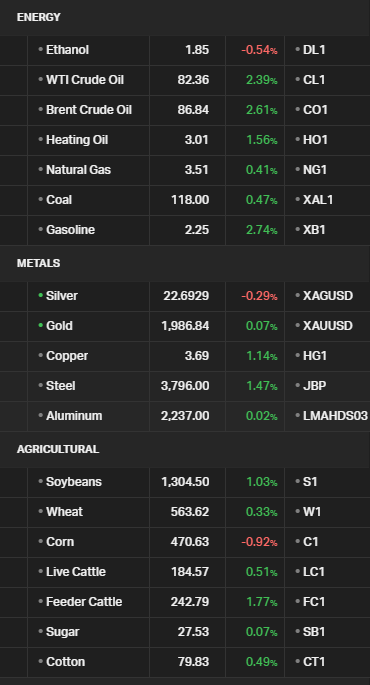
Task: Click the METALS section header
Action: (38, 263)
